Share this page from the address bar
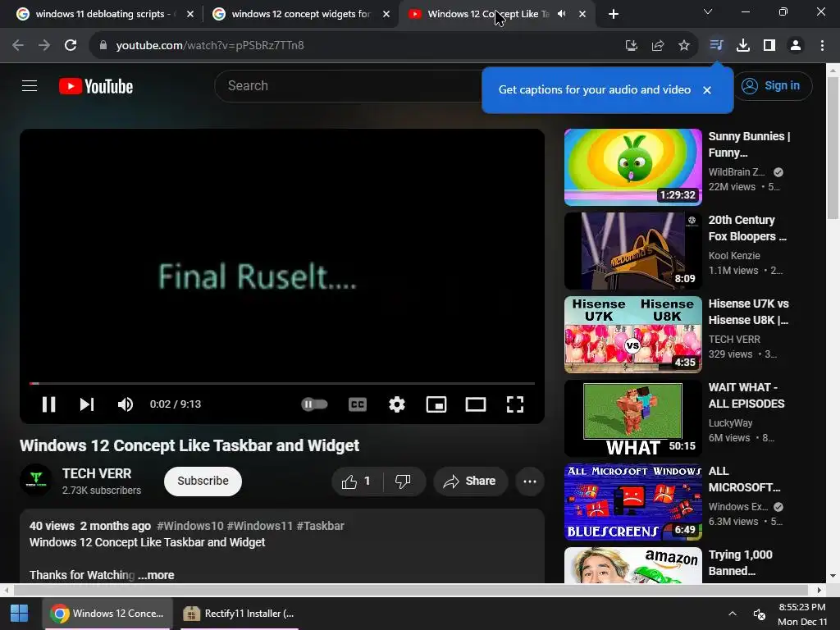This screenshot has width=840, height=630. [658, 46]
